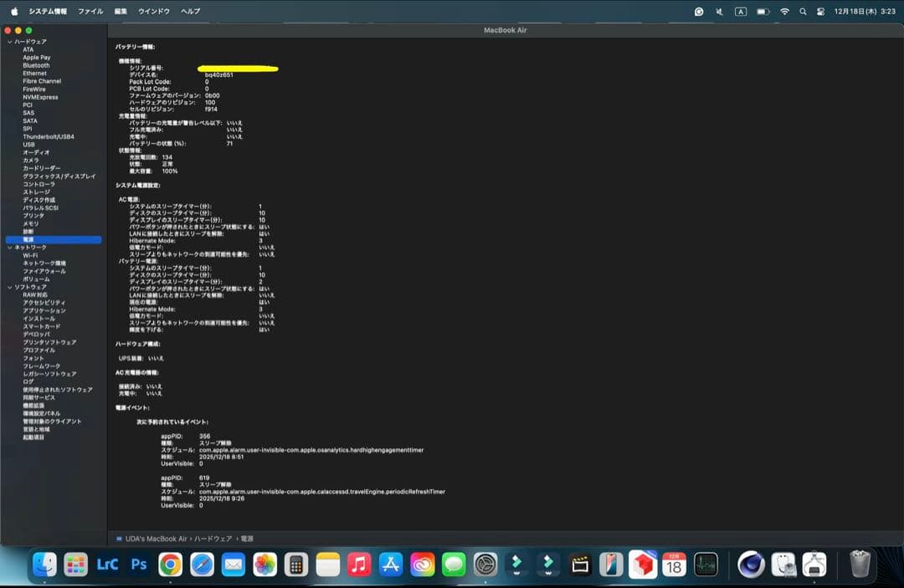Open App Store from the dock
This screenshot has width=904, height=588.
point(391,565)
